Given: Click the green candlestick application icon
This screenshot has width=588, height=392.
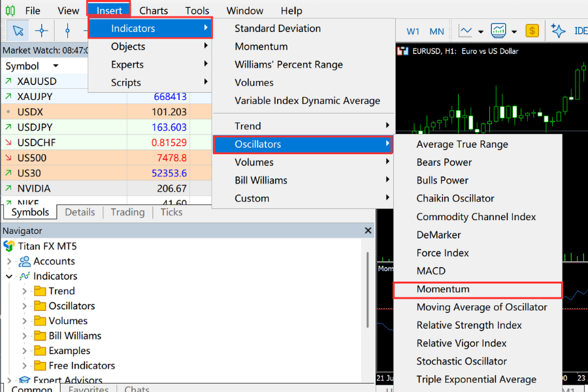Looking at the screenshot, I should pyautogui.click(x=10, y=10).
